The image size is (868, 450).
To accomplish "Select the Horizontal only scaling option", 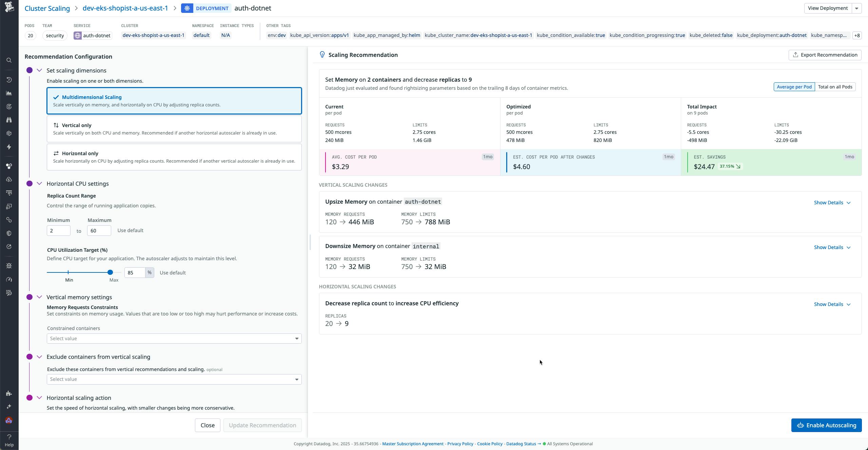I will [174, 157].
